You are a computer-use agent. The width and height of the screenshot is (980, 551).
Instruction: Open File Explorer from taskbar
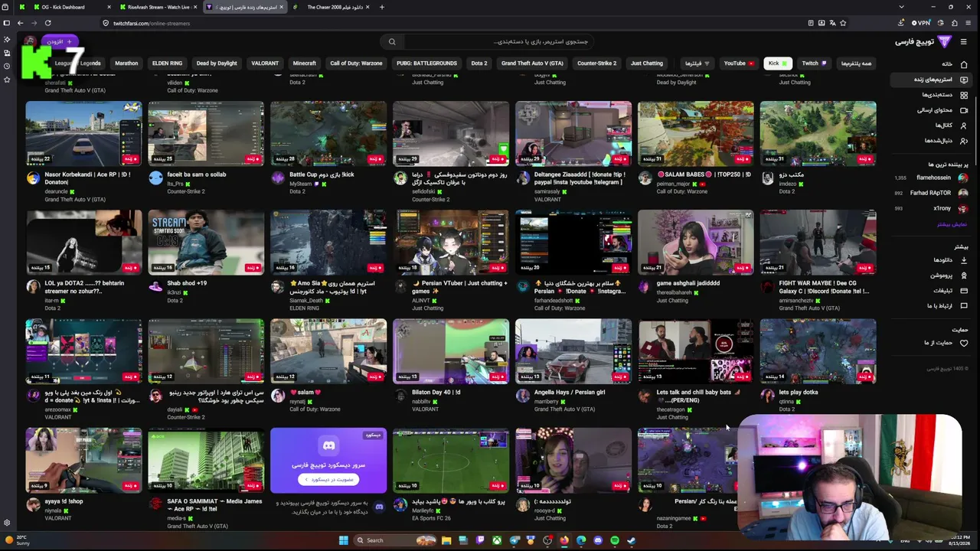point(446,540)
